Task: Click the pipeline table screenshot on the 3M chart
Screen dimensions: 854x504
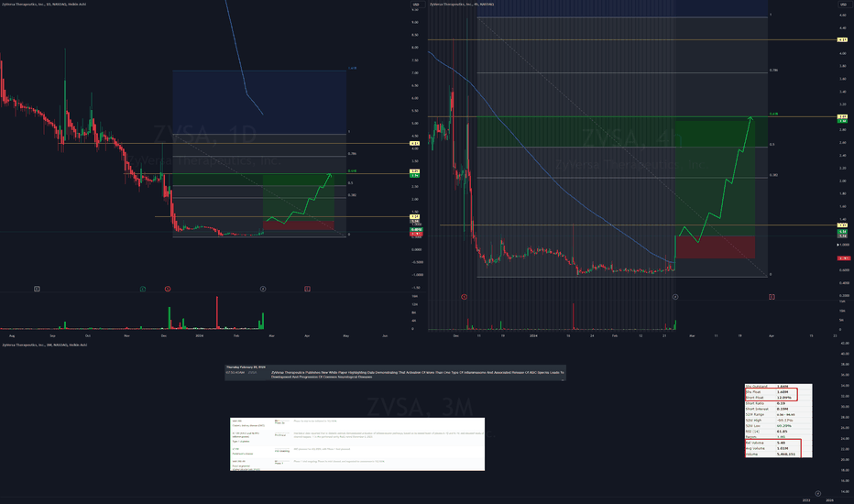Action: 357,444
